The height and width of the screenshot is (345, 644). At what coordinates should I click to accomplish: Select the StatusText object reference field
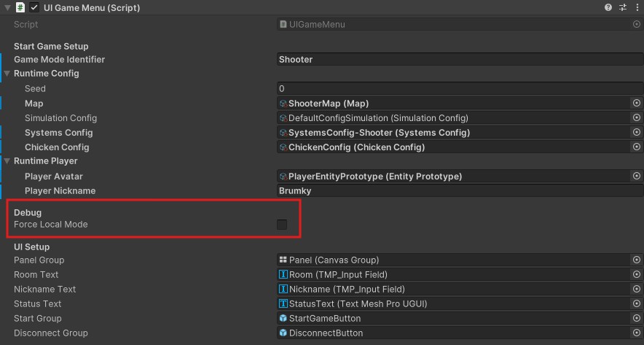click(x=452, y=304)
